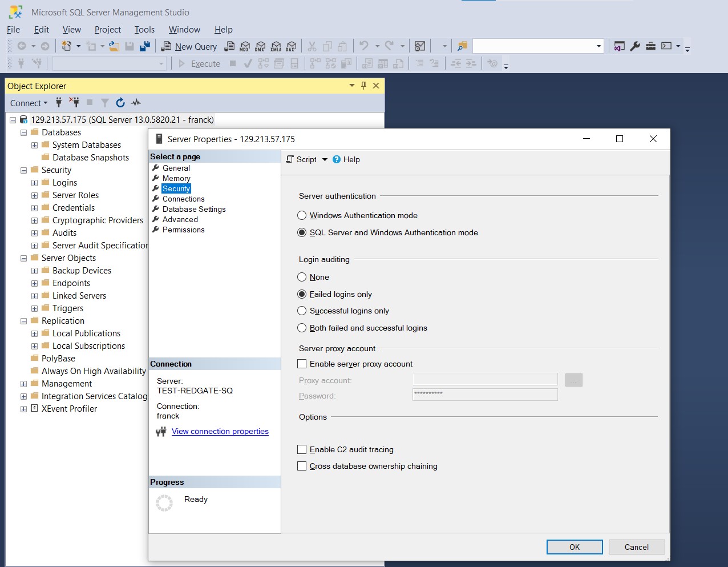Open the Tools menu
Image resolution: width=728 pixels, height=567 pixels.
click(x=144, y=30)
